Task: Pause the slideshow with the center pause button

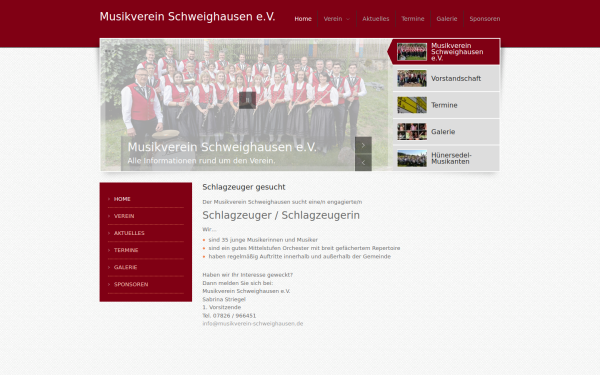Action: point(247,100)
